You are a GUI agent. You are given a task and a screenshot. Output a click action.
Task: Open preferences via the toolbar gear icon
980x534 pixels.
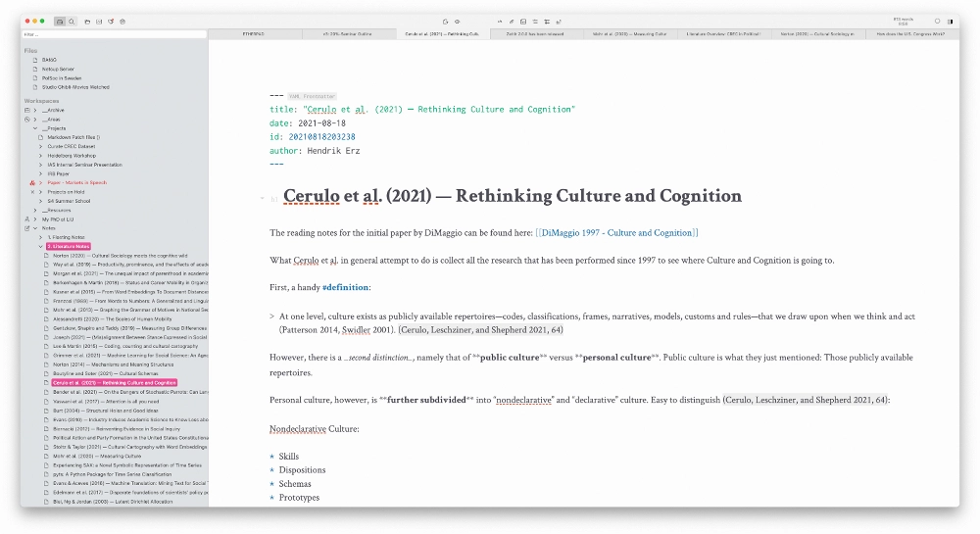coord(122,22)
